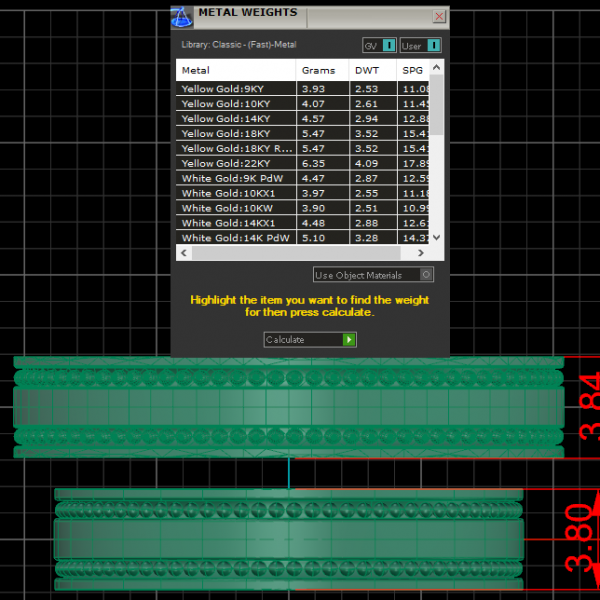Click the vertical scrollbar down arrow

[437, 238]
